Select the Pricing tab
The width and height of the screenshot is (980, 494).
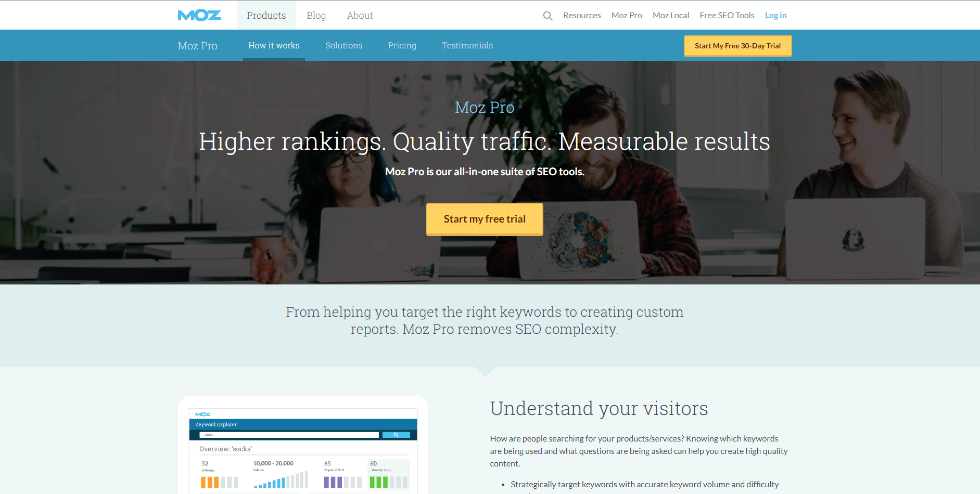(402, 46)
